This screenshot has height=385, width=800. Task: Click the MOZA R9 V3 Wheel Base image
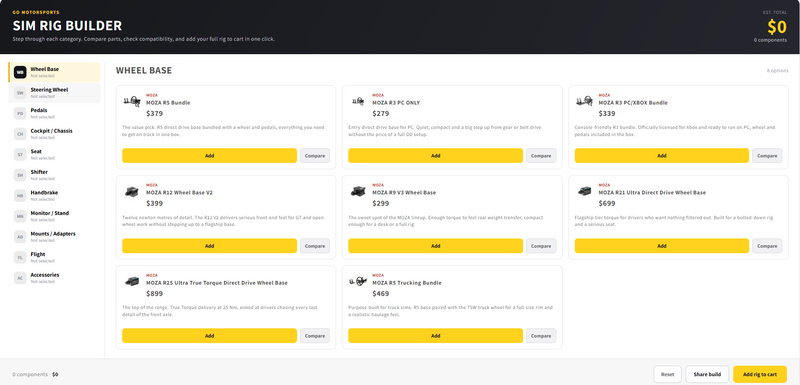[358, 192]
